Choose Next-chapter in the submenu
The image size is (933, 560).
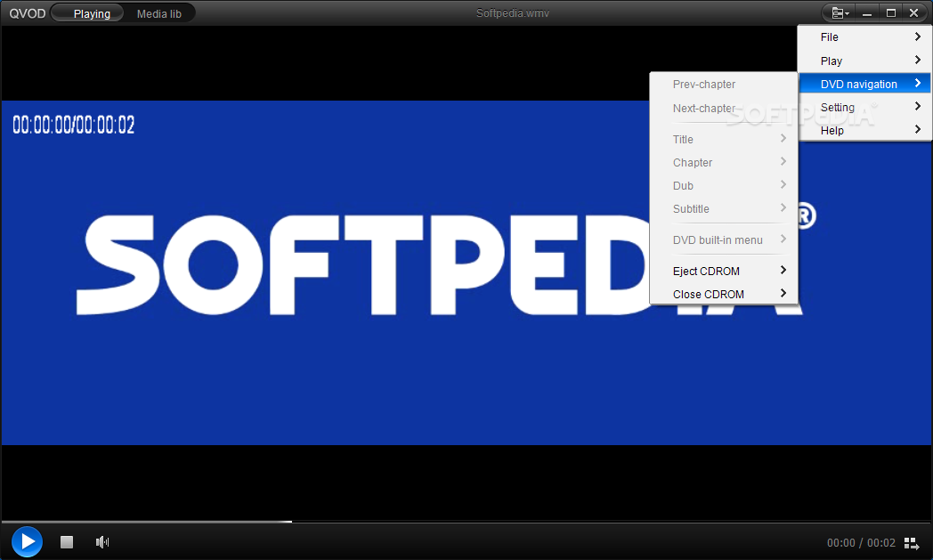pyautogui.click(x=724, y=109)
